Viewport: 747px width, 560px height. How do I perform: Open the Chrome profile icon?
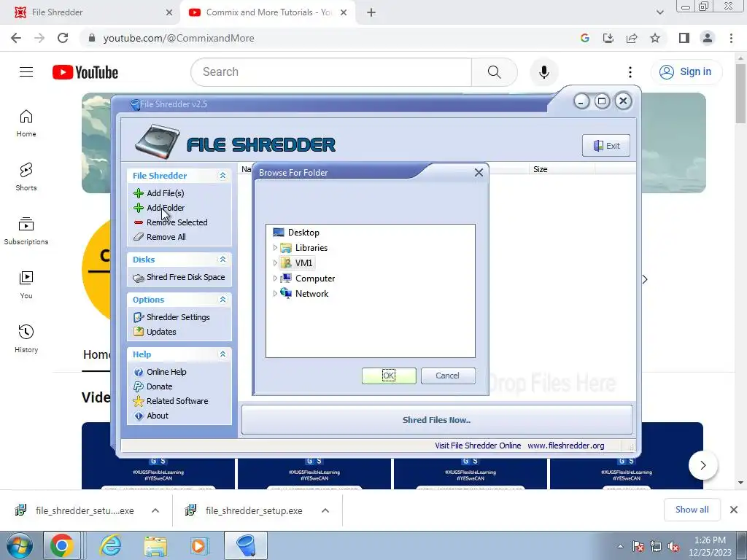point(708,38)
